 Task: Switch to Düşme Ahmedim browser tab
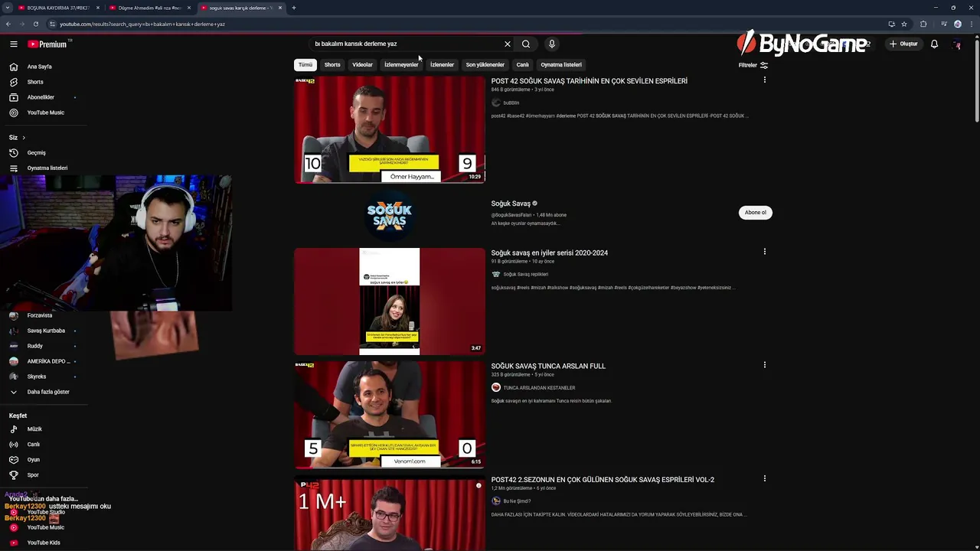pos(149,8)
